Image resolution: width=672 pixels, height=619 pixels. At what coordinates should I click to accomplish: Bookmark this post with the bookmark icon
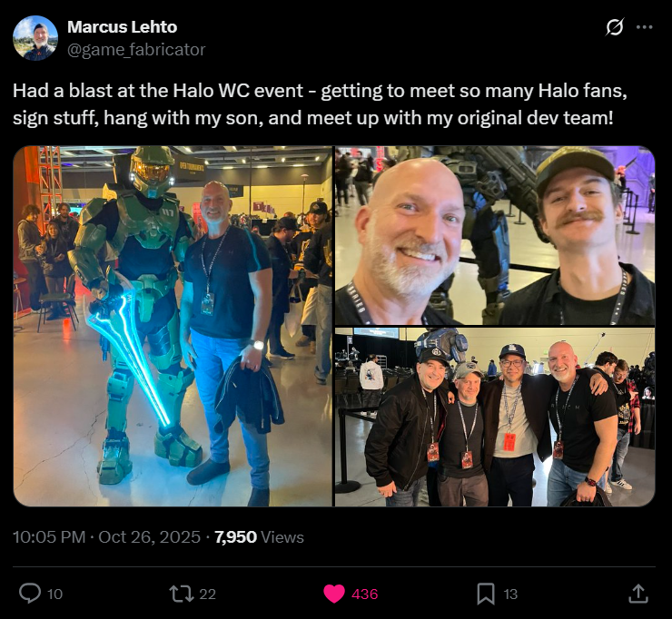point(486,594)
